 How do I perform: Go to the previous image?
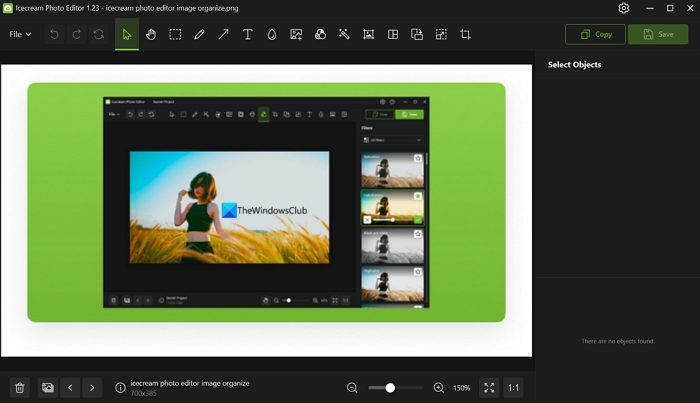point(70,387)
